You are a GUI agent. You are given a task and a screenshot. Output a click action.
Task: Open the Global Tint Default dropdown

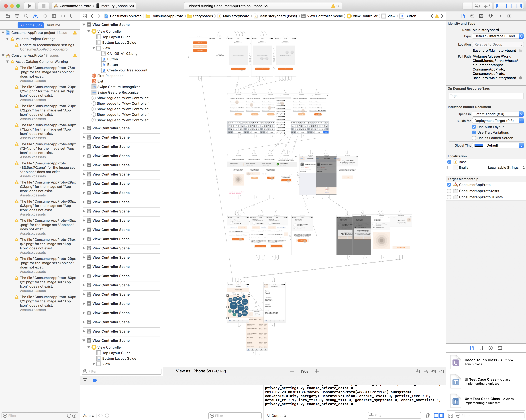coord(504,145)
